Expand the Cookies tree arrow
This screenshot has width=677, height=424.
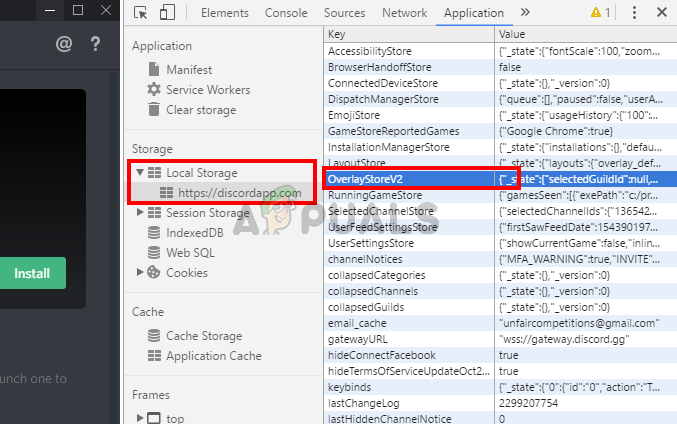pyautogui.click(x=139, y=272)
